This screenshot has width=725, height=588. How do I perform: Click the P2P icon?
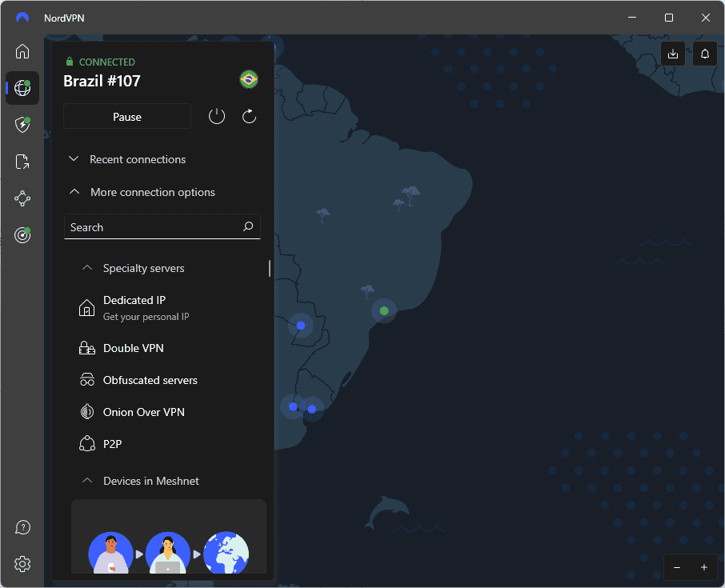(x=87, y=444)
